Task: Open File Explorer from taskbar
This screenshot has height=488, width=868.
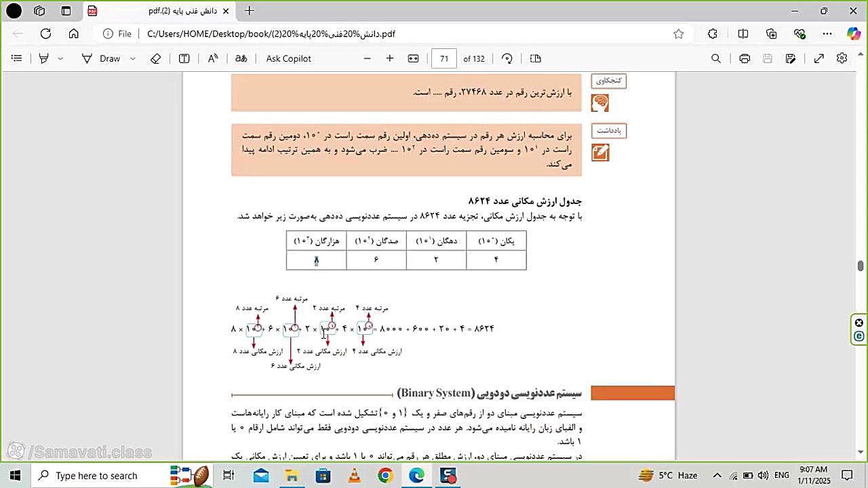Action: [292, 475]
